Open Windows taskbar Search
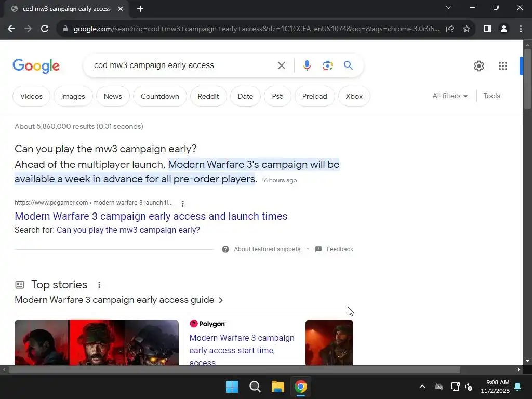Viewport: 532px width, 399px height. 255,387
